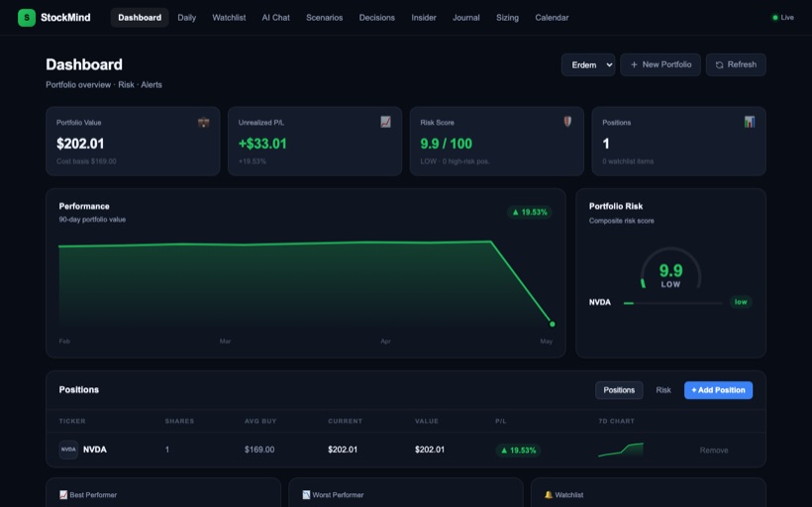Open the Calendar tab
The width and height of the screenshot is (812, 507).
coord(552,18)
